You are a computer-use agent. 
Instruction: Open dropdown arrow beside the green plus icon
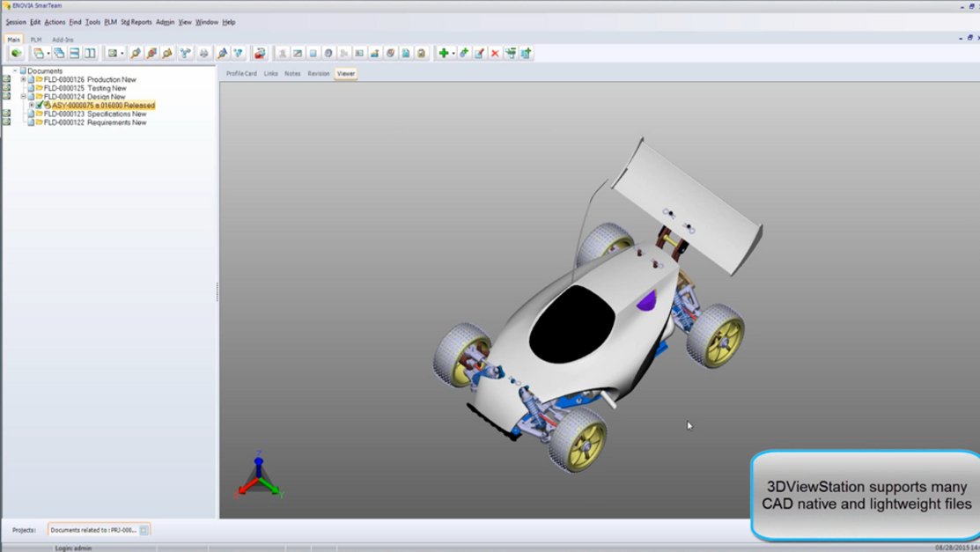(453, 54)
